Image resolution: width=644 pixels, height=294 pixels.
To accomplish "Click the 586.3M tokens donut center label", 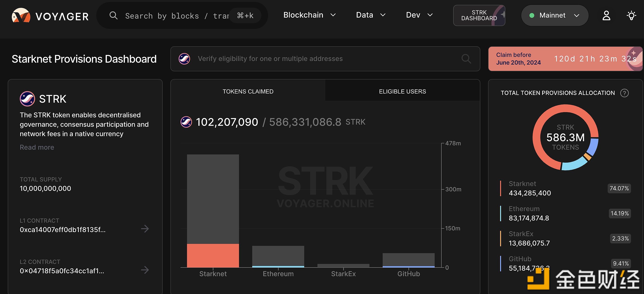I will pos(565,137).
